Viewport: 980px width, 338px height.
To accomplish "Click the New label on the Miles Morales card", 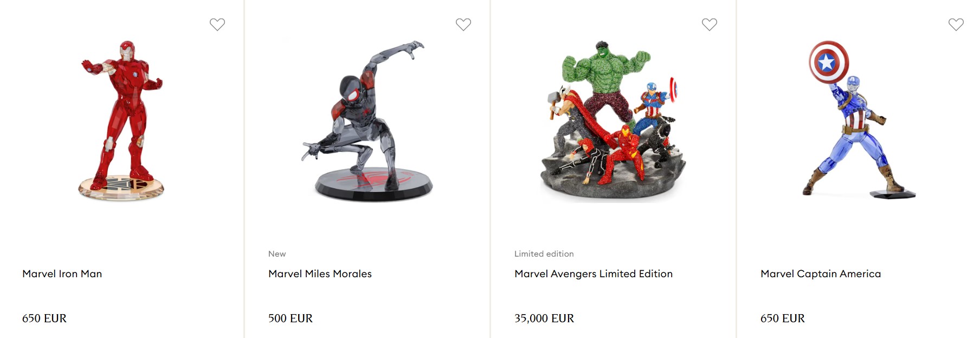I will pyautogui.click(x=277, y=253).
